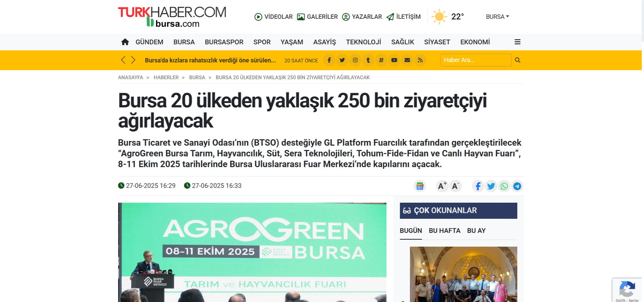Share article on WhatsApp
This screenshot has width=644, height=302.
[x=504, y=186]
